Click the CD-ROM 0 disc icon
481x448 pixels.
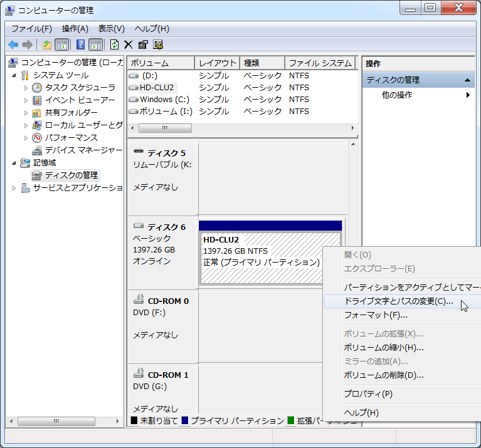tap(139, 300)
